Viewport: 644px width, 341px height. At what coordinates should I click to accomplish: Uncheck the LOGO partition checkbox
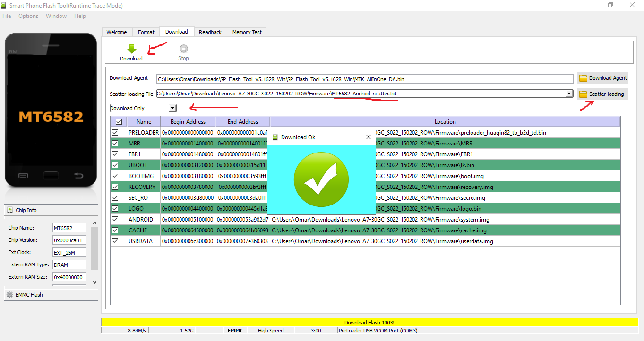pos(115,209)
